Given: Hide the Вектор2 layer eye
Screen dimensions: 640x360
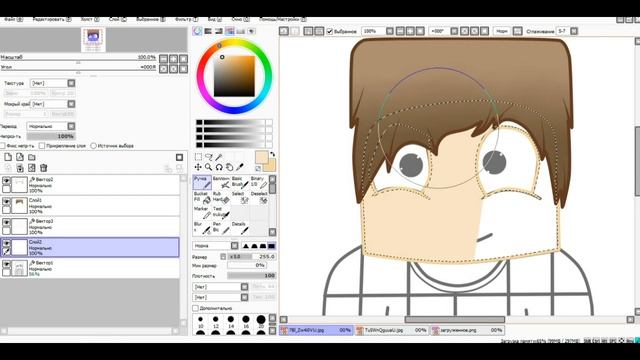Looking at the screenshot, I should click(x=6, y=180).
